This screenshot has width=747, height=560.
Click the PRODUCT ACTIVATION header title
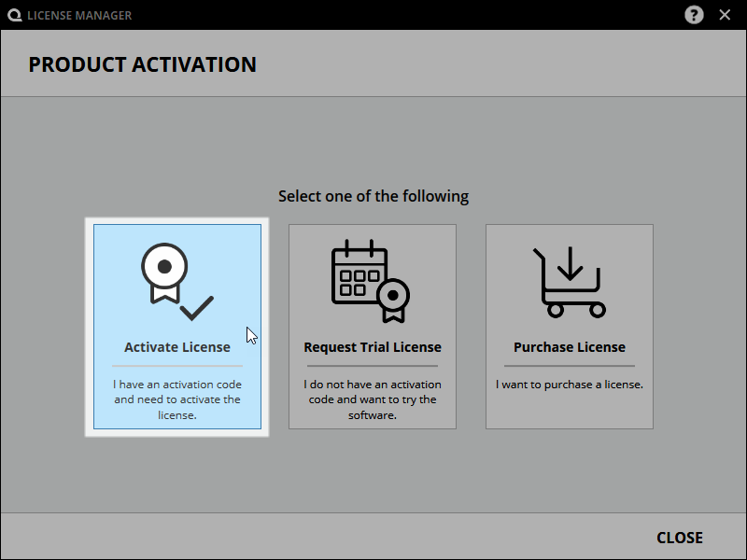click(x=142, y=65)
